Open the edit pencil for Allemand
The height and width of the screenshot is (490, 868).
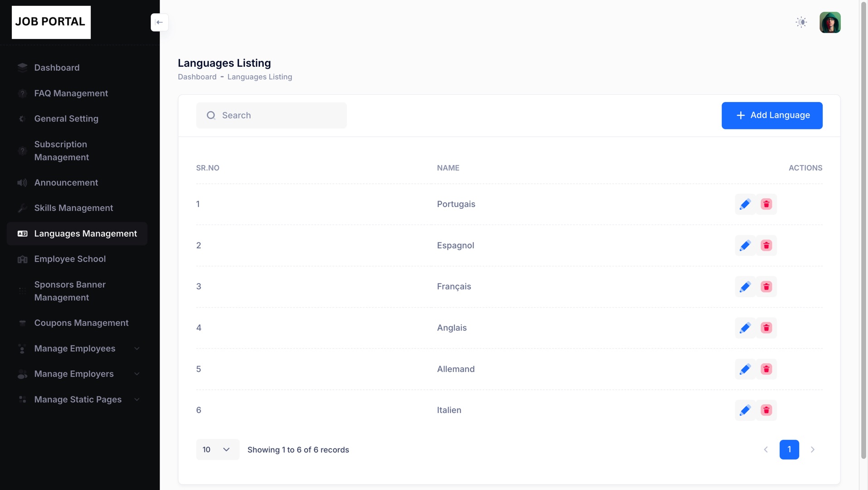click(745, 369)
